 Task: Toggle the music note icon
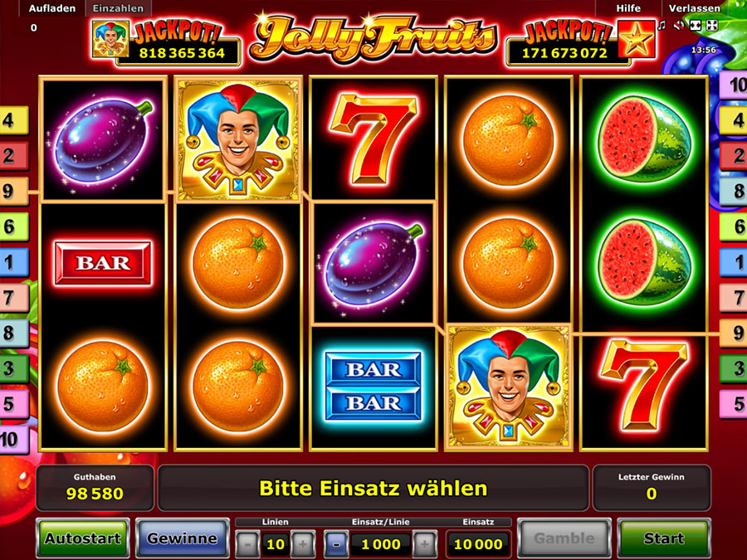pos(662,25)
